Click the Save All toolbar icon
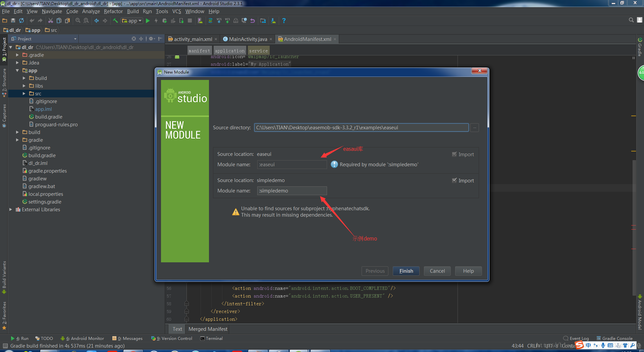Image resolution: width=644 pixels, height=352 pixels. click(x=13, y=20)
